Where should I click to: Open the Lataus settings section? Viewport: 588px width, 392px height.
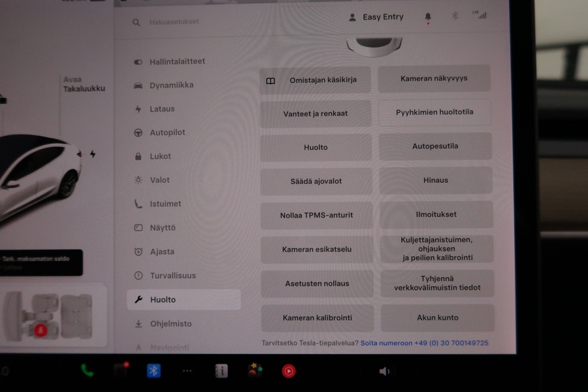[x=162, y=109]
